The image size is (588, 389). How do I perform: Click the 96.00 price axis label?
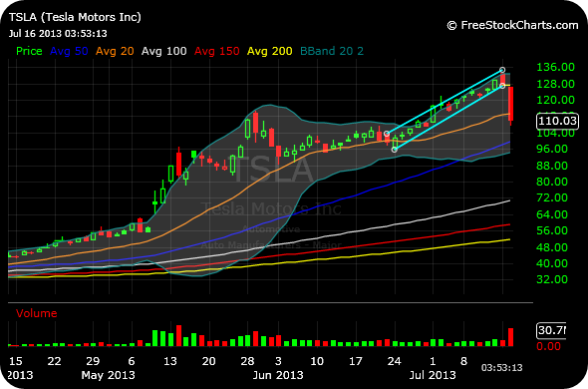[x=552, y=149]
